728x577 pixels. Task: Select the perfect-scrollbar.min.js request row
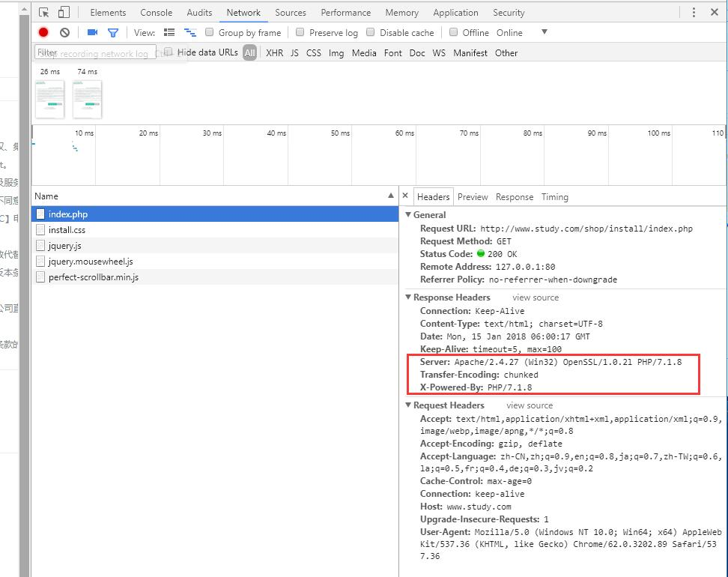(x=215, y=277)
